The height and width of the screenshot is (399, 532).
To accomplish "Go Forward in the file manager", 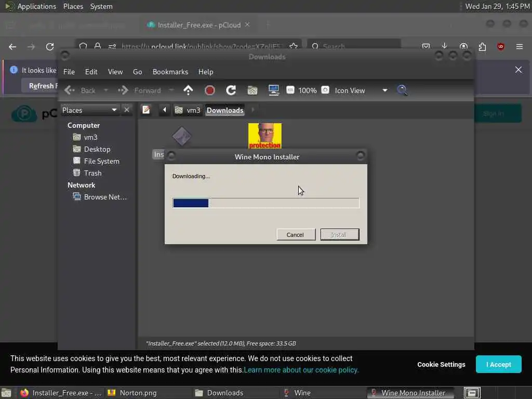I will [139, 90].
